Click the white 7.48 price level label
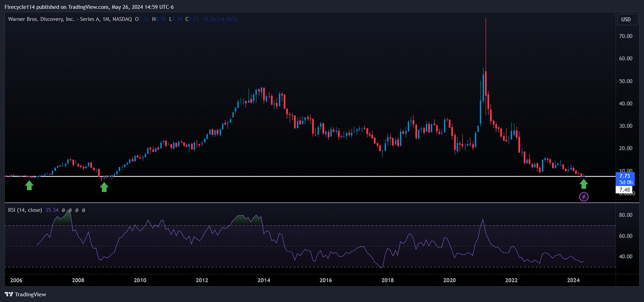The height and width of the screenshot is (302, 644). point(625,190)
